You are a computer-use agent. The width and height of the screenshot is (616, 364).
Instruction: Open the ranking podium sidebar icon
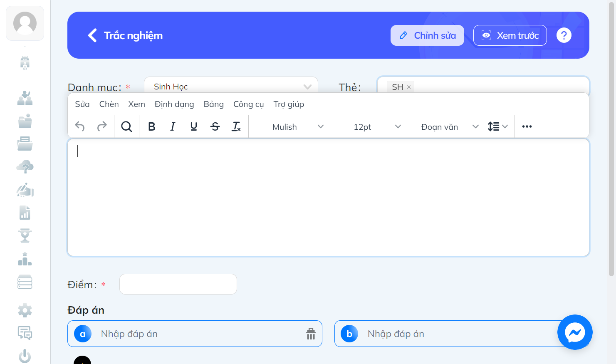click(x=25, y=259)
